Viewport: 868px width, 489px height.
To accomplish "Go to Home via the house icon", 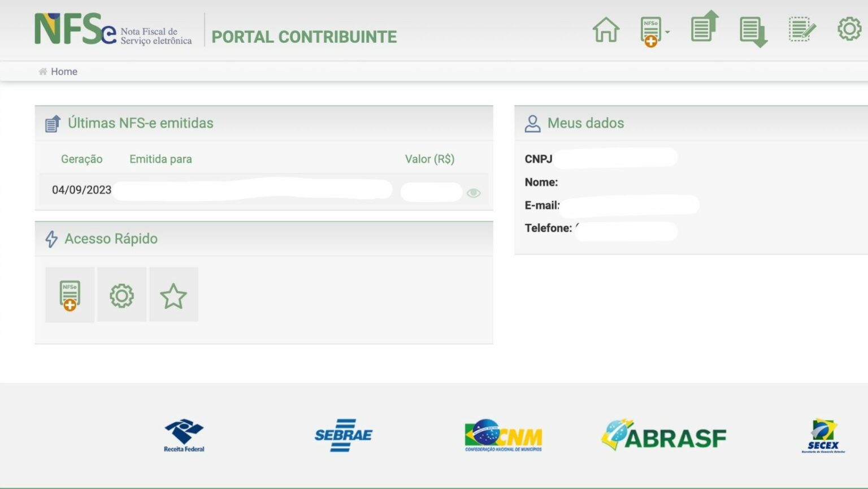I will click(606, 30).
